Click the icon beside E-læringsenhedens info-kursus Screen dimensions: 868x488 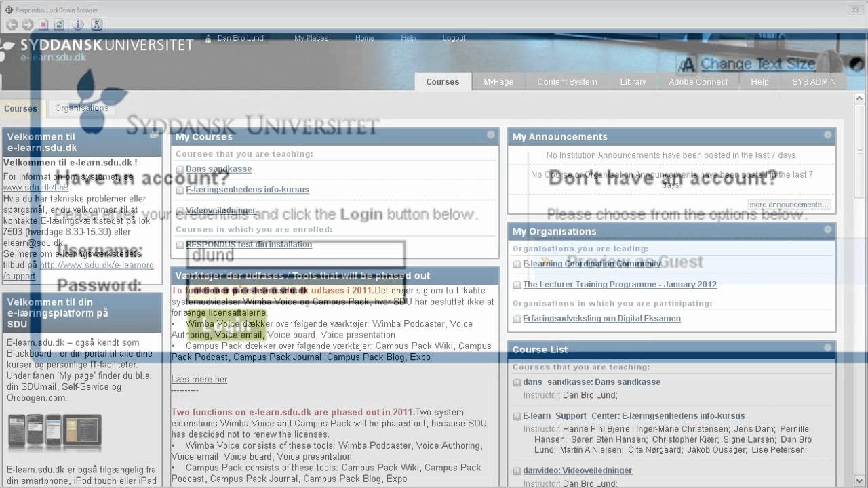pyautogui.click(x=180, y=190)
